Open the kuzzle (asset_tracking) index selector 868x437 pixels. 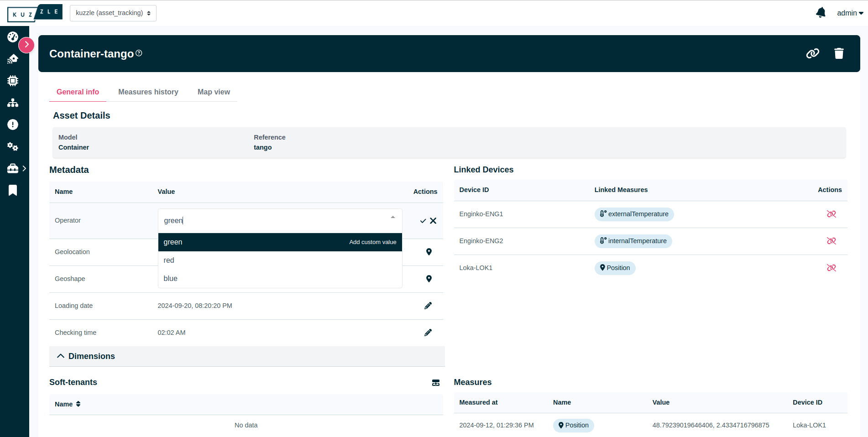coord(113,13)
